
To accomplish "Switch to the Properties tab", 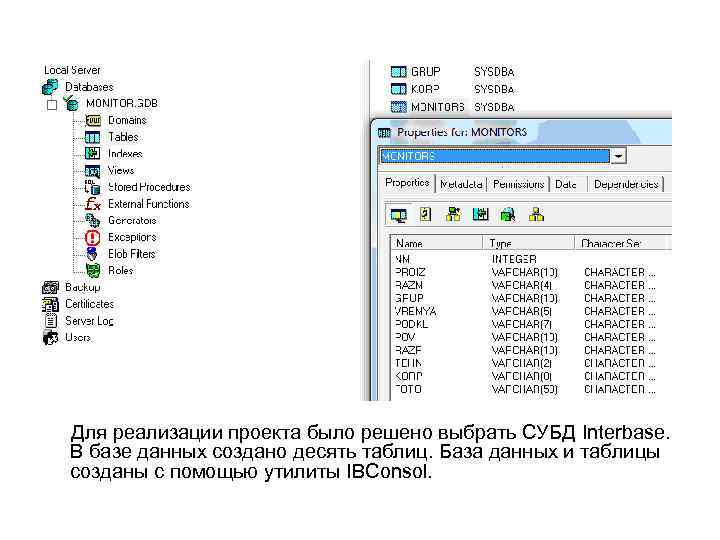I will (x=407, y=183).
